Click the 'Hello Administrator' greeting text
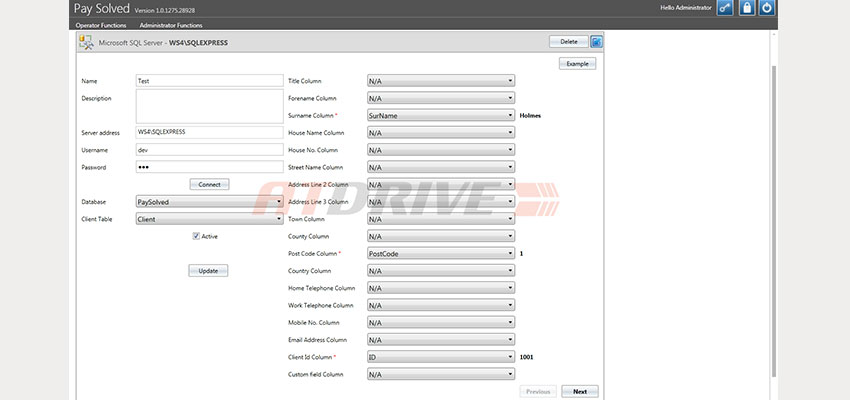 point(686,8)
